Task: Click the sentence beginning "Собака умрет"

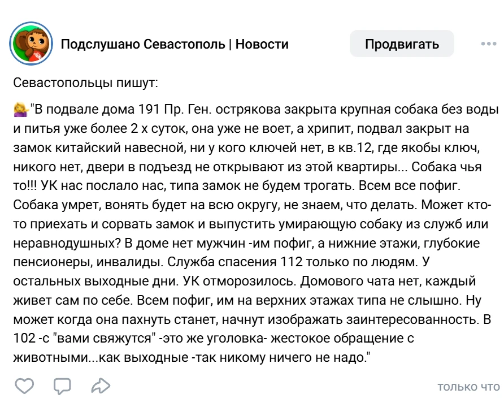Action: pyautogui.click(x=215, y=205)
